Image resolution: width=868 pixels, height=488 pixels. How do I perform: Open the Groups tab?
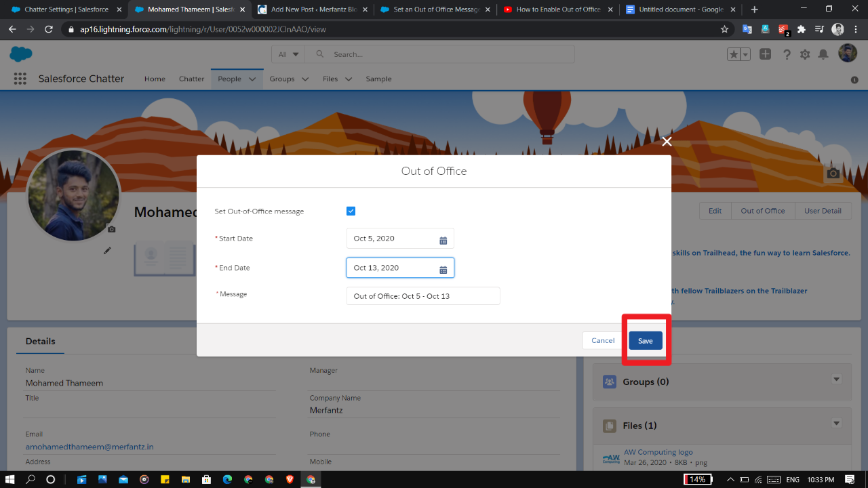[x=282, y=79]
